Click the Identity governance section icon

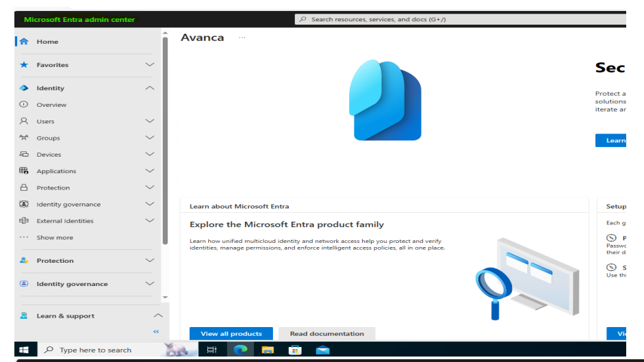point(24,283)
